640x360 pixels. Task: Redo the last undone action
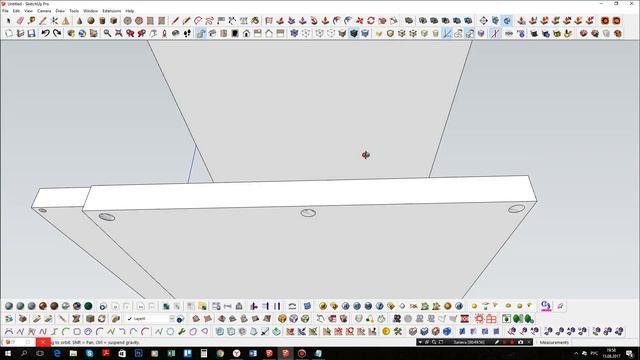[57, 33]
